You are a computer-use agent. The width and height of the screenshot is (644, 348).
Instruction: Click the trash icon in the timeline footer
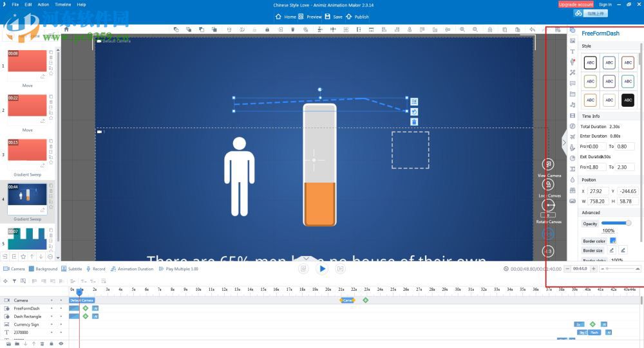pyautogui.click(x=43, y=344)
